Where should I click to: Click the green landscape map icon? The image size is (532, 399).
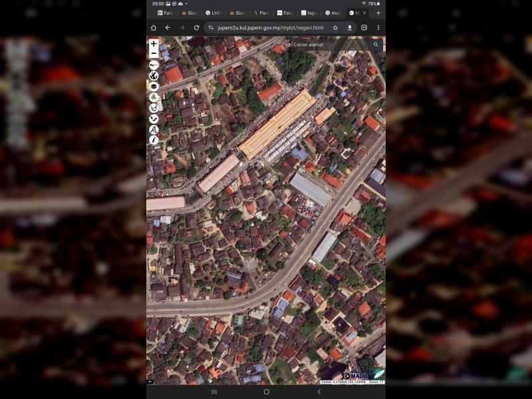tap(154, 97)
